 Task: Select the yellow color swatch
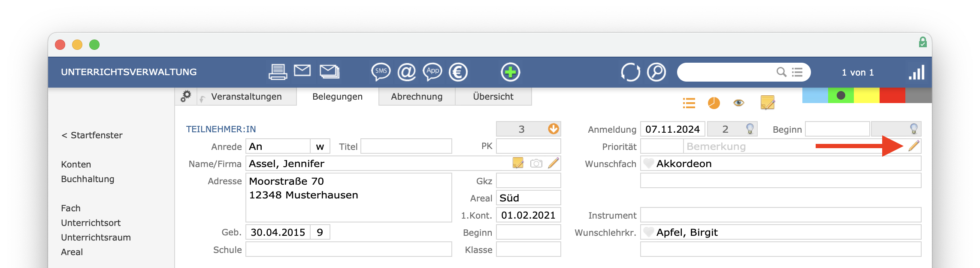[x=867, y=95]
